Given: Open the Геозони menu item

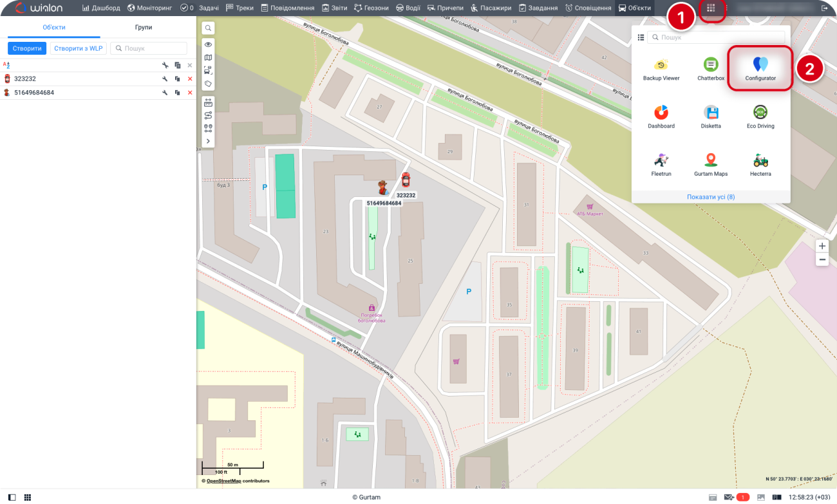Looking at the screenshot, I should (371, 8).
